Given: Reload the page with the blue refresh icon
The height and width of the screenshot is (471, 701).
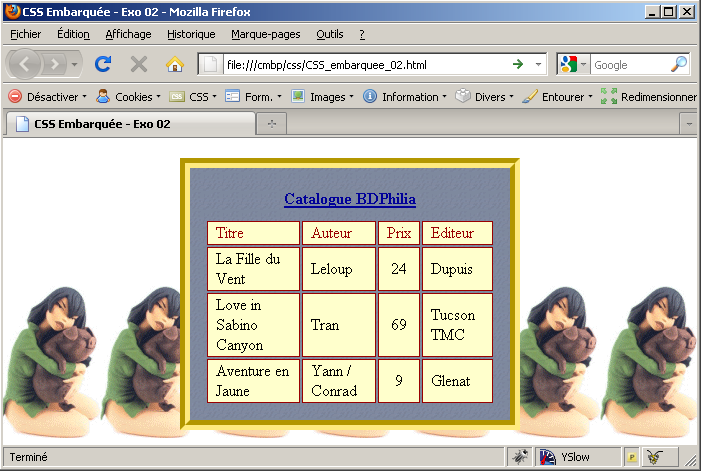Looking at the screenshot, I should (103, 64).
